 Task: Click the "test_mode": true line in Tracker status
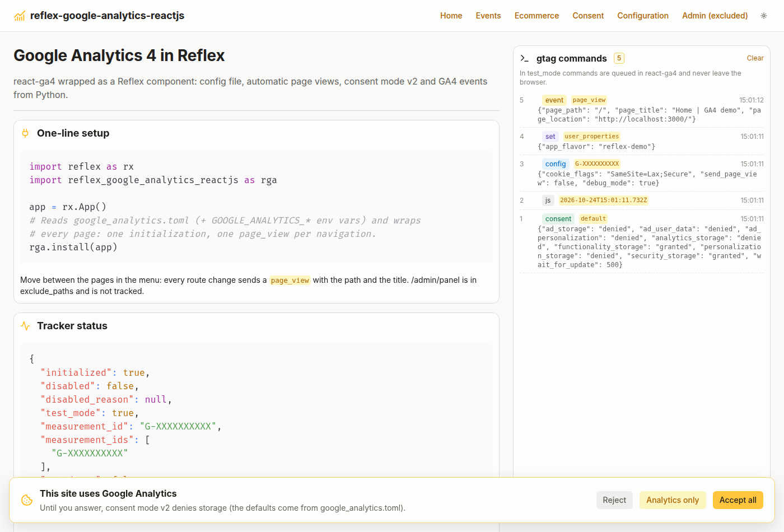coord(90,413)
